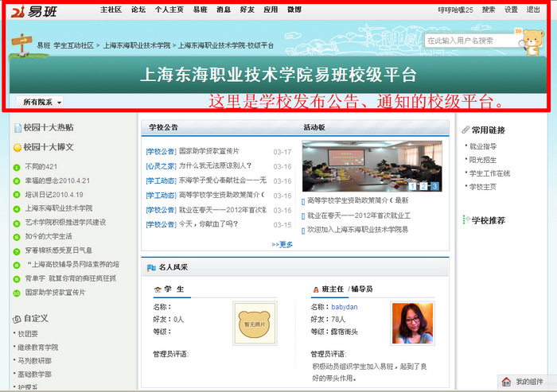This screenshot has height=392, width=557.
Task: Click the 暂无照片 bear placeholder image
Action: click(255, 324)
